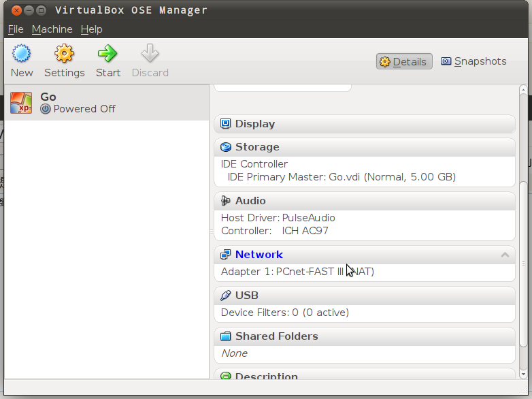Click Device Filters 0 (0 active) text

[285, 313]
